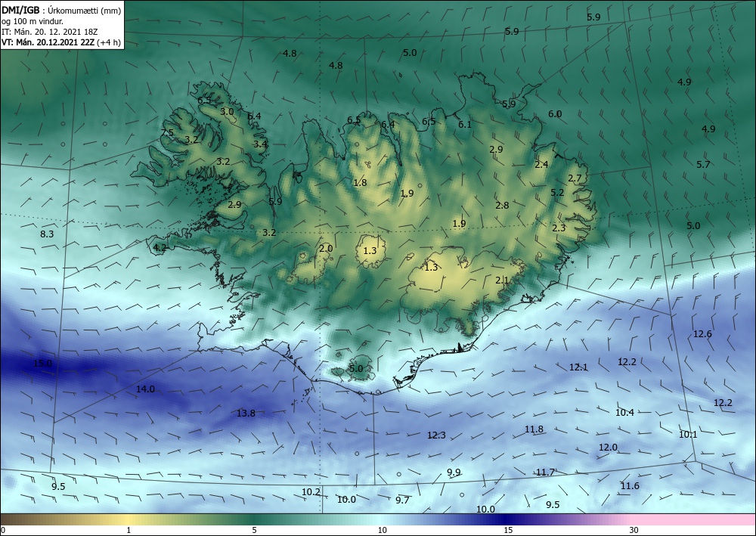Click the 4.2 value on Snæfellsnes

160,248
